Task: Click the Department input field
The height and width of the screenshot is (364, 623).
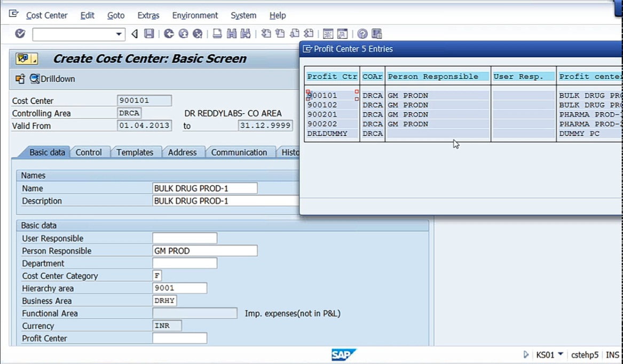Action: point(185,263)
